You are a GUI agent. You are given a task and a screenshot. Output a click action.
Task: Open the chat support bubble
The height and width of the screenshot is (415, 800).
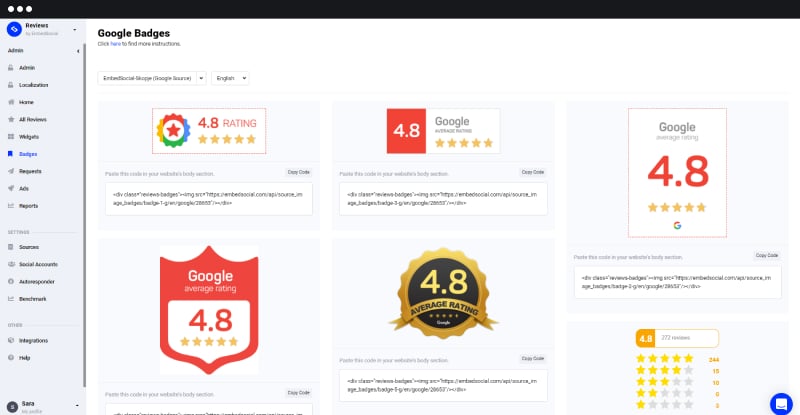click(x=781, y=404)
